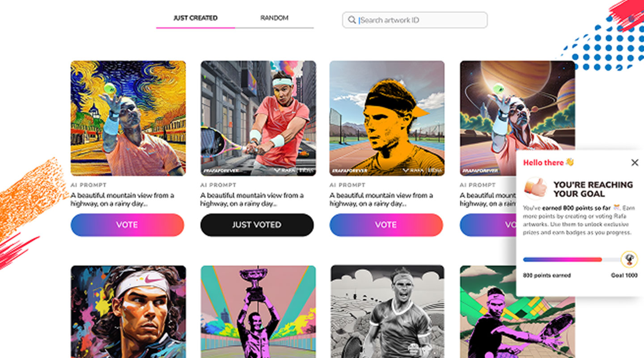Select the Just Created tab
The width and height of the screenshot is (644, 358).
[x=195, y=18]
